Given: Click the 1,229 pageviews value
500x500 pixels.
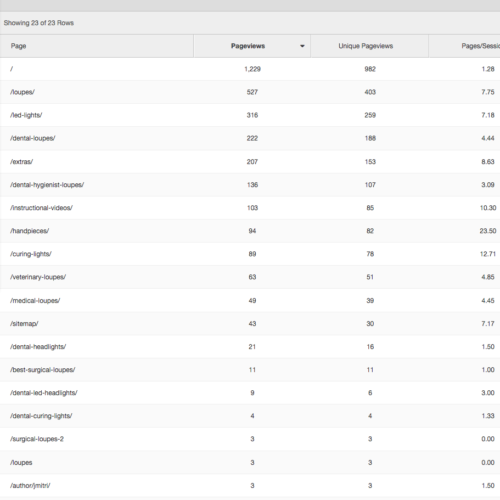Looking at the screenshot, I should 252,69.
